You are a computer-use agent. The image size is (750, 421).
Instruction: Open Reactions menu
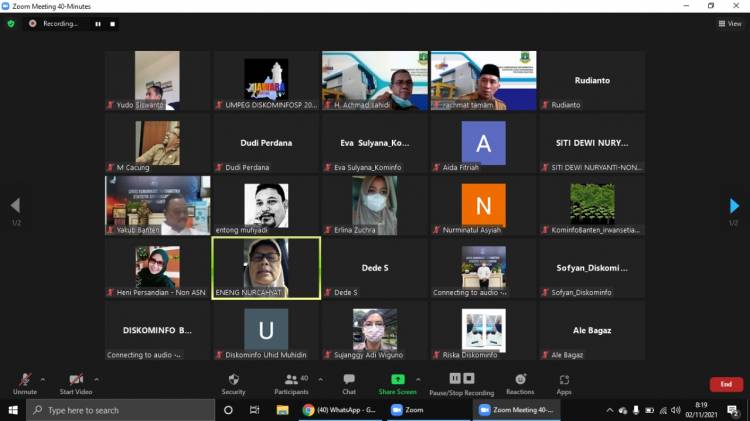(520, 384)
